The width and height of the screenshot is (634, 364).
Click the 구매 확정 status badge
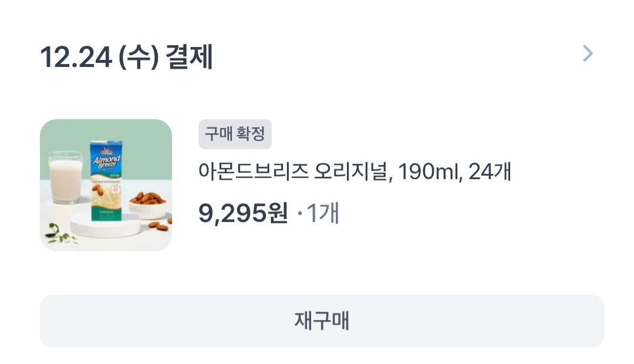[x=235, y=134]
